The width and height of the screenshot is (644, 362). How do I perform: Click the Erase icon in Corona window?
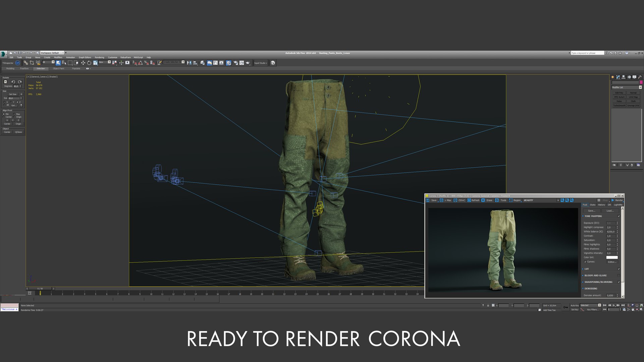click(483, 200)
